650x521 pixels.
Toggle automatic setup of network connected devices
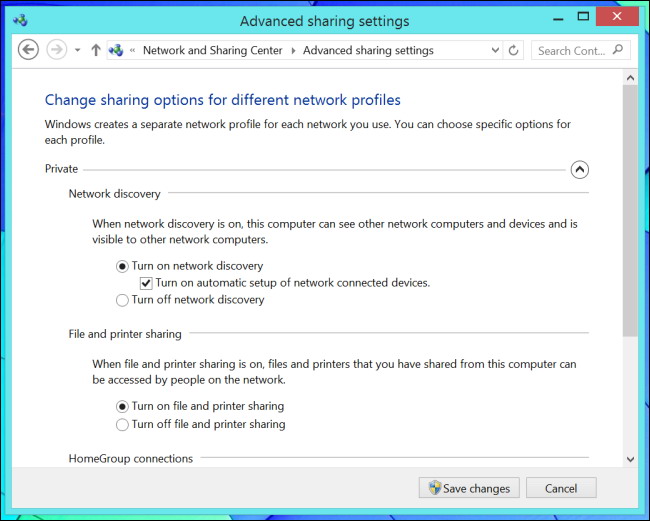click(146, 283)
